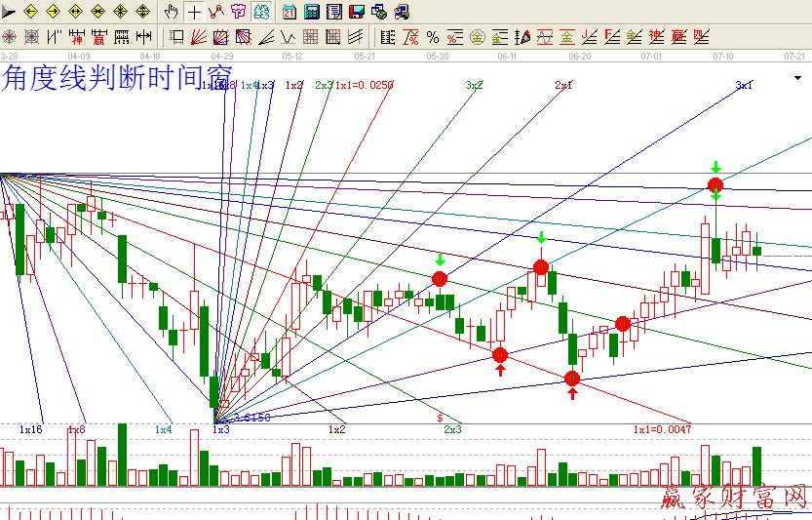The height and width of the screenshot is (520, 812).
Task: Select the hand pan tool
Action: pos(172,12)
